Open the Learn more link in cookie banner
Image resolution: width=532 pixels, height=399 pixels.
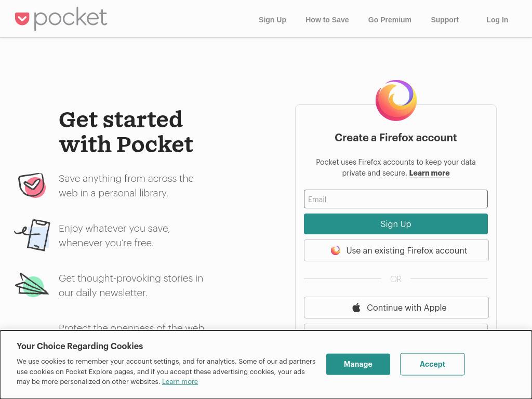tap(180, 382)
